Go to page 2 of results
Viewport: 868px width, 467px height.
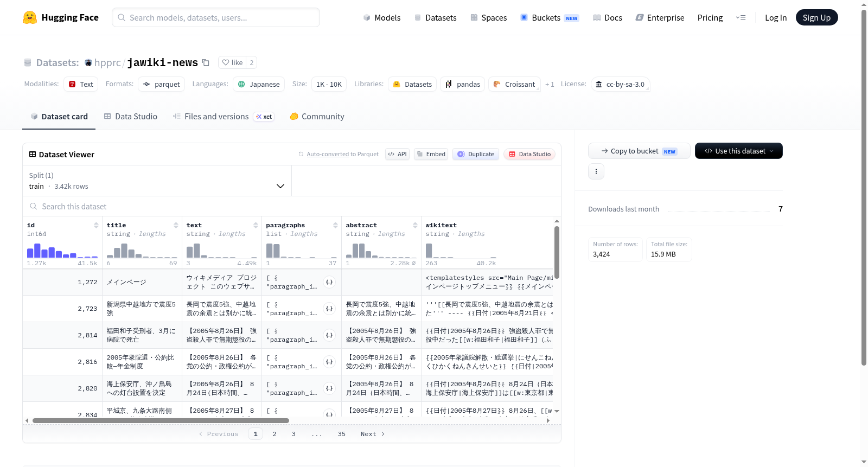coord(275,434)
